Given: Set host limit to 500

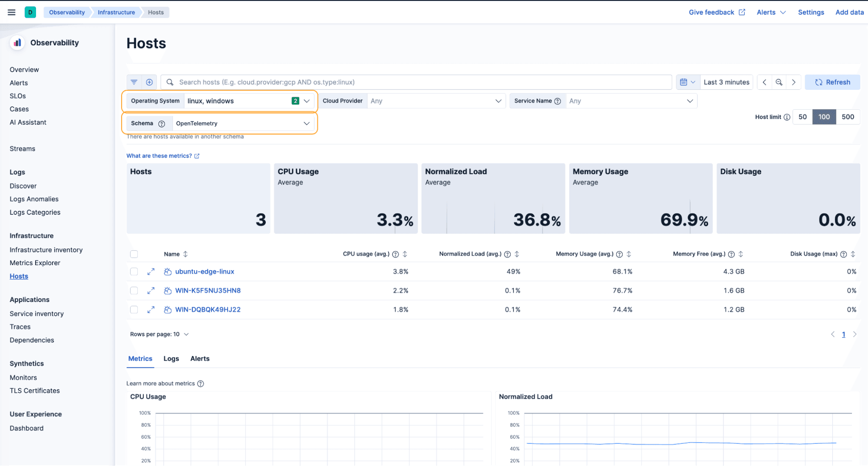Looking at the screenshot, I should click(x=848, y=117).
